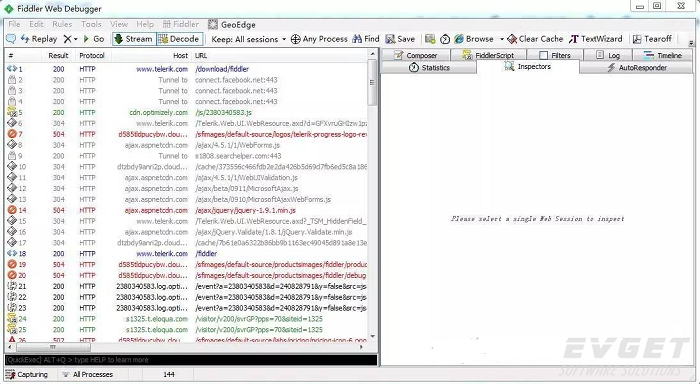Open the TextWizard tool

click(596, 39)
